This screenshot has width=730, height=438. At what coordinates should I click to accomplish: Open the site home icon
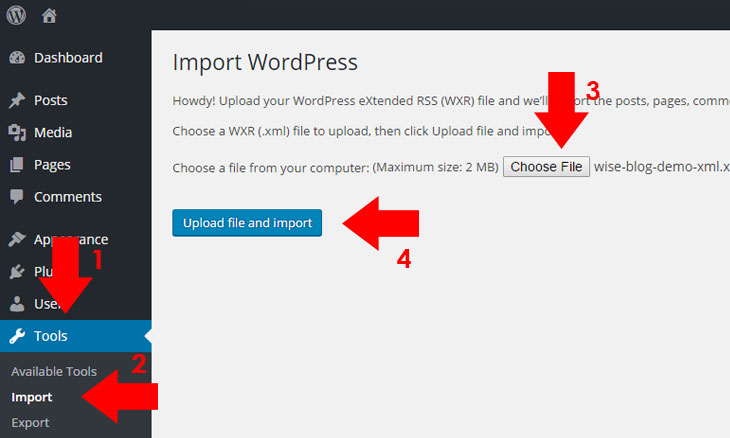tap(49, 16)
